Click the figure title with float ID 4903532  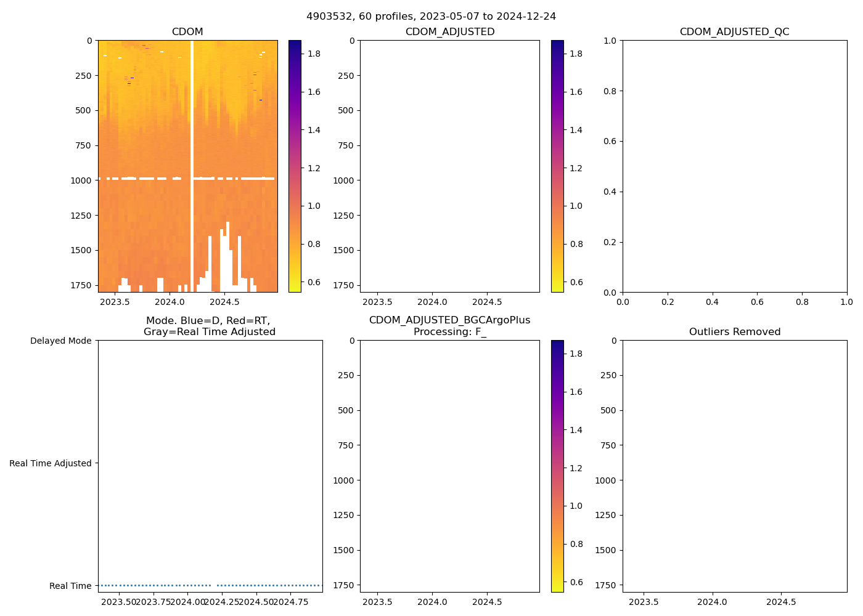click(x=431, y=17)
